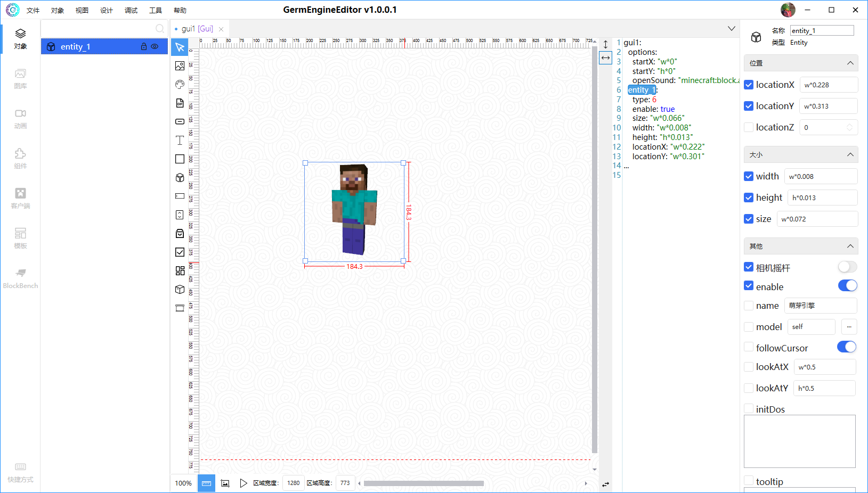
Task: Start the GUI preview play button
Action: [244, 483]
